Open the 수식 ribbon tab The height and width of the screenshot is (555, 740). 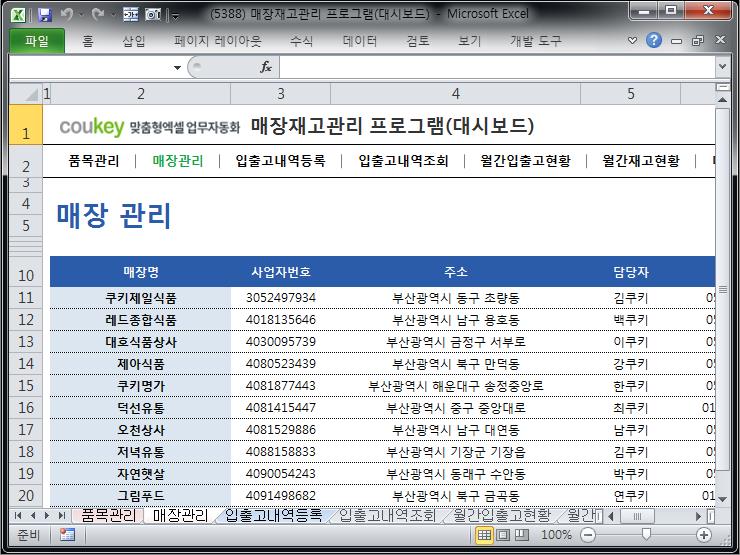click(302, 41)
